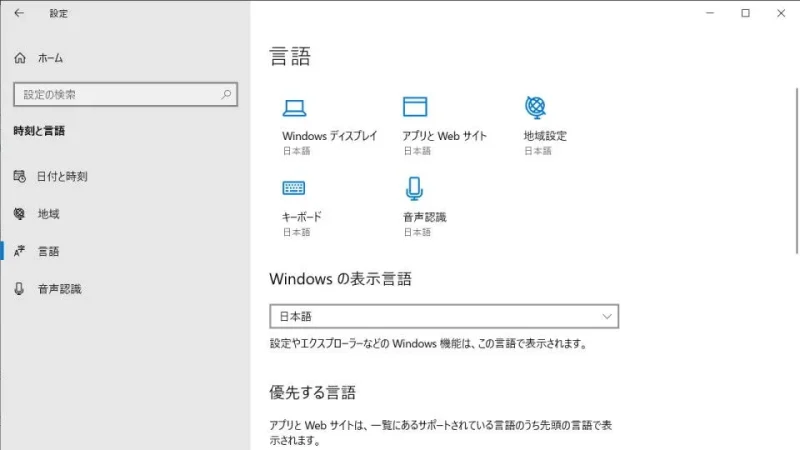Viewport: 800px width, 450px height.
Task: Click the dropdown chevron arrow
Action: pos(607,316)
